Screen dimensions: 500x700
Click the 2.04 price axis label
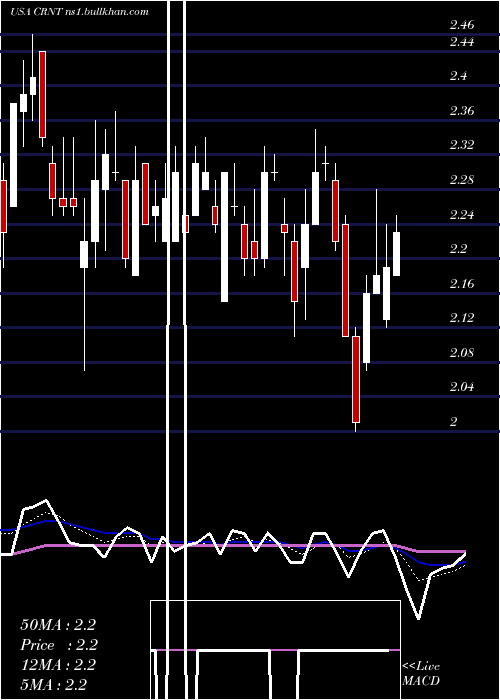click(x=462, y=387)
